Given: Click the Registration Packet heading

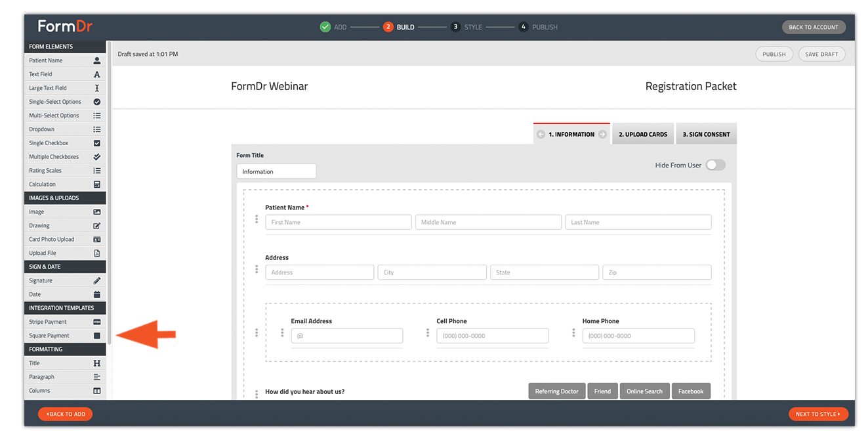Looking at the screenshot, I should (x=691, y=86).
